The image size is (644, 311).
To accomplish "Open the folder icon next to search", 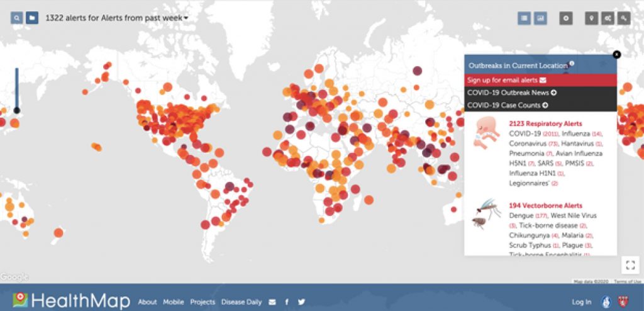I will (x=32, y=18).
